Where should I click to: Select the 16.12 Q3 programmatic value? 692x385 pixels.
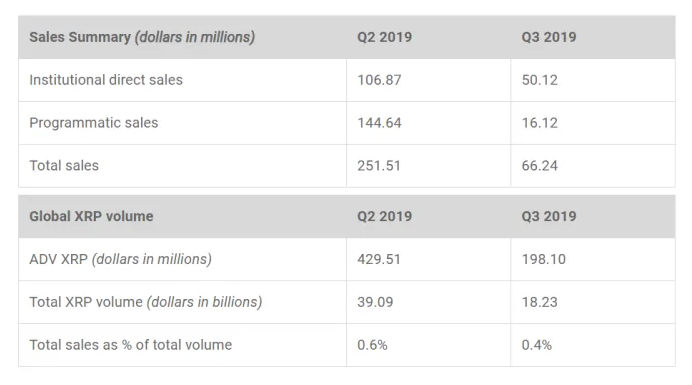coord(540,123)
